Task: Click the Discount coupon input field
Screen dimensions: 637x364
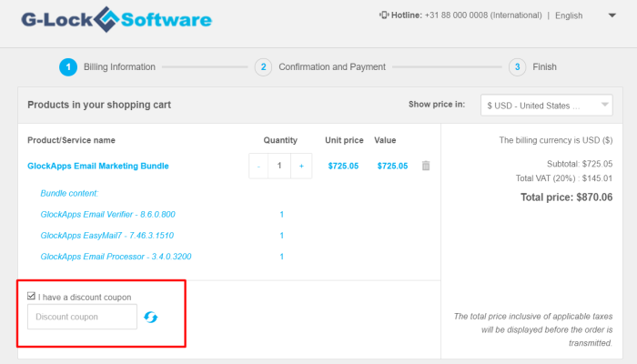Action: coord(82,317)
